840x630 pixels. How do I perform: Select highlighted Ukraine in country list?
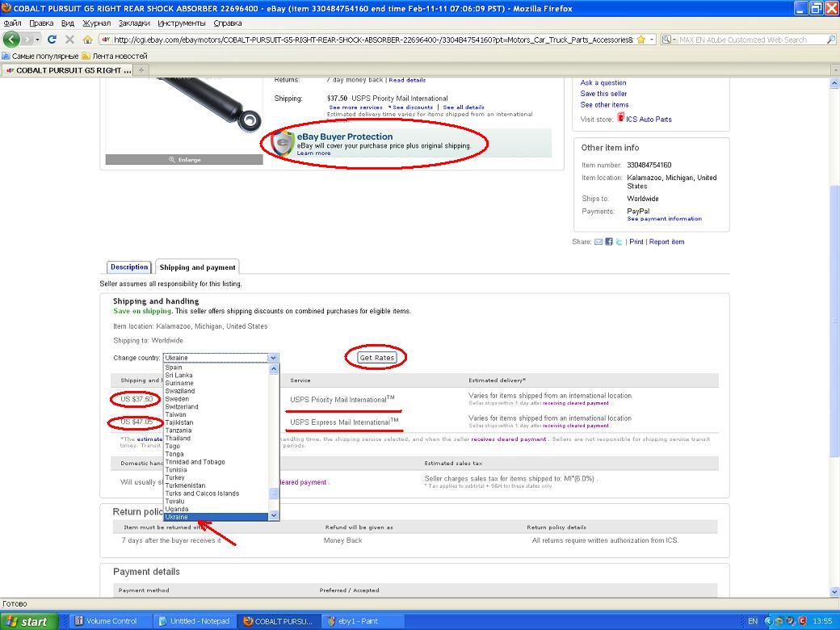(216, 517)
